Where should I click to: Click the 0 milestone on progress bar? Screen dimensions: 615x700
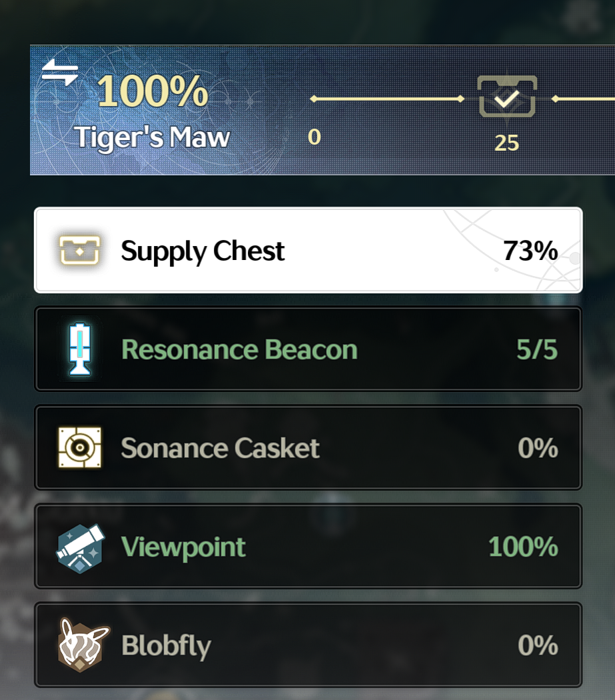(x=314, y=137)
